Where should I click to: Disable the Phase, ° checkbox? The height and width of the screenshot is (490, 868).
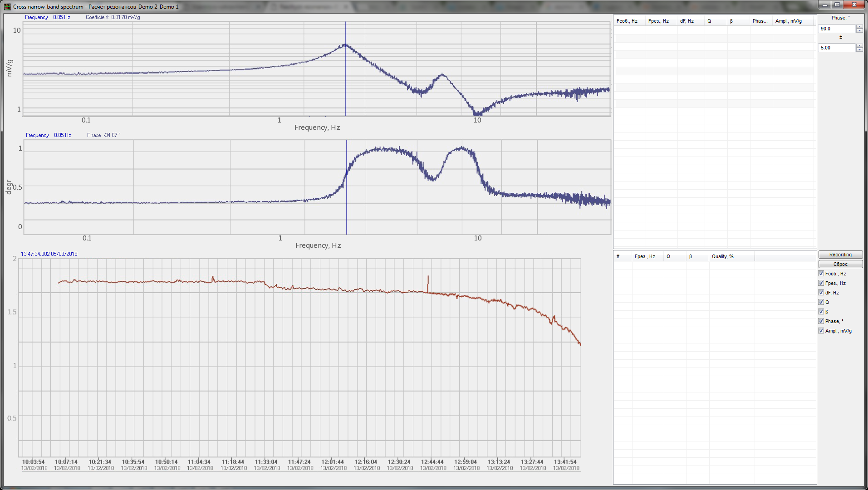tap(821, 321)
